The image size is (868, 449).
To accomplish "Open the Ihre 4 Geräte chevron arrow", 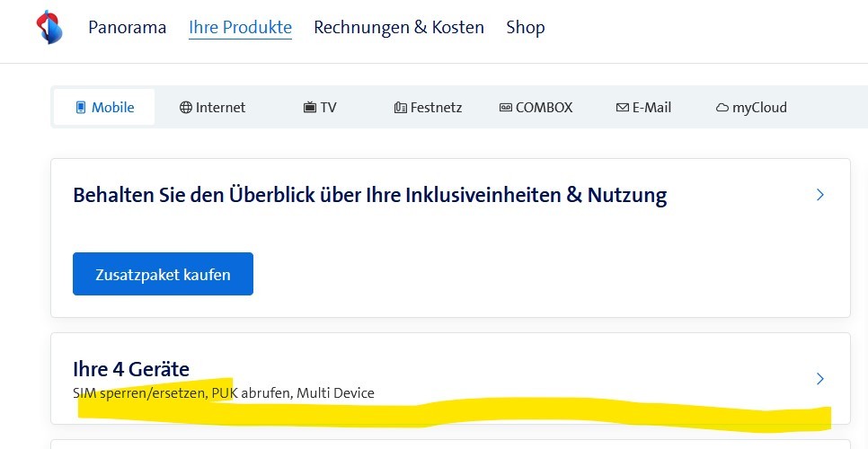I will coord(819,379).
